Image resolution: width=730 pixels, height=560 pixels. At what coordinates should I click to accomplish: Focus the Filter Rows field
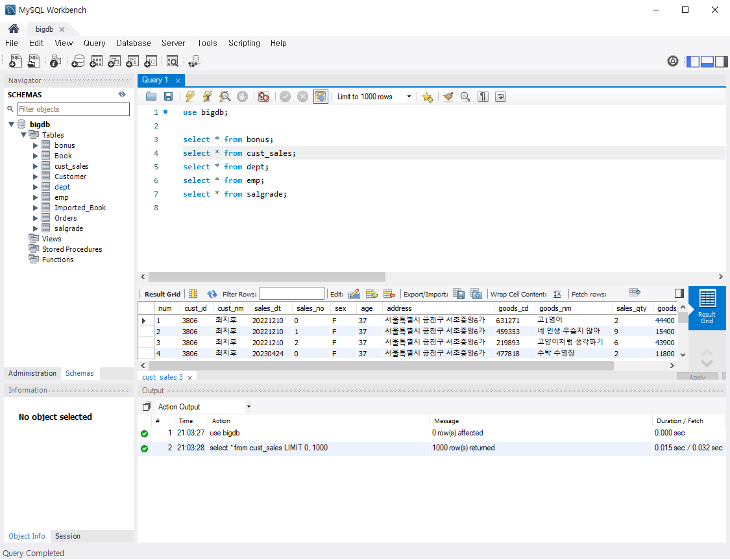pos(292,294)
